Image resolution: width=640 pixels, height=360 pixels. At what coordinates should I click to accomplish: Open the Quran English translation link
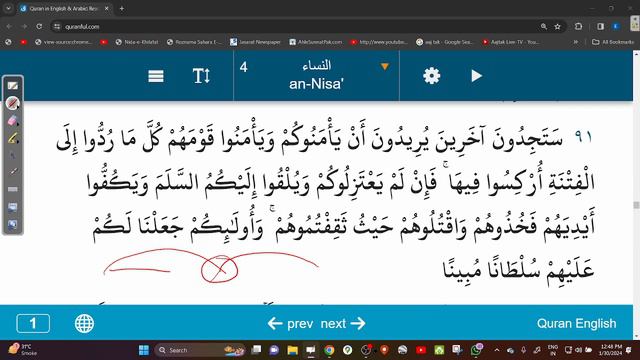(x=576, y=324)
